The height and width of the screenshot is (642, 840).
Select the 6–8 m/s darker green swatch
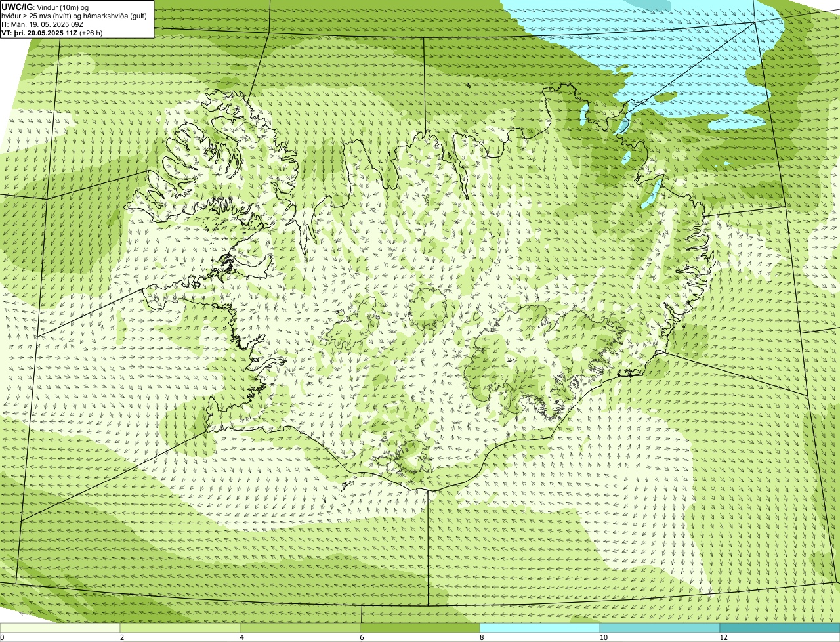pos(421,628)
